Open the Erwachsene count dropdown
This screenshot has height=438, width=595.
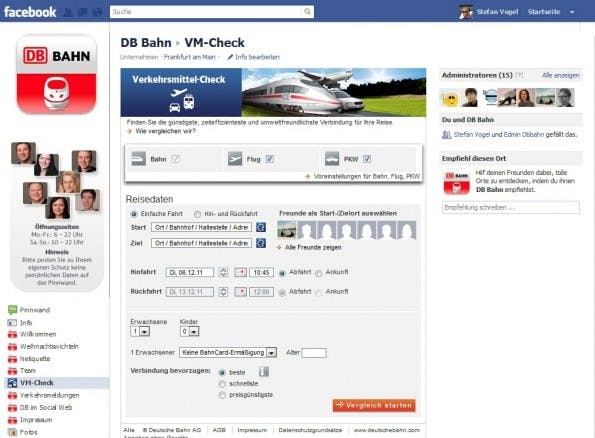(x=140, y=331)
